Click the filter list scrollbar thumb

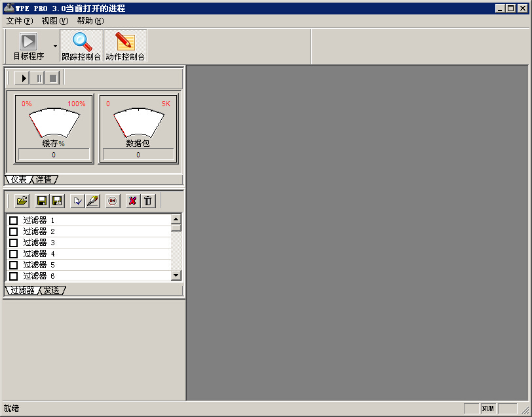(176, 228)
